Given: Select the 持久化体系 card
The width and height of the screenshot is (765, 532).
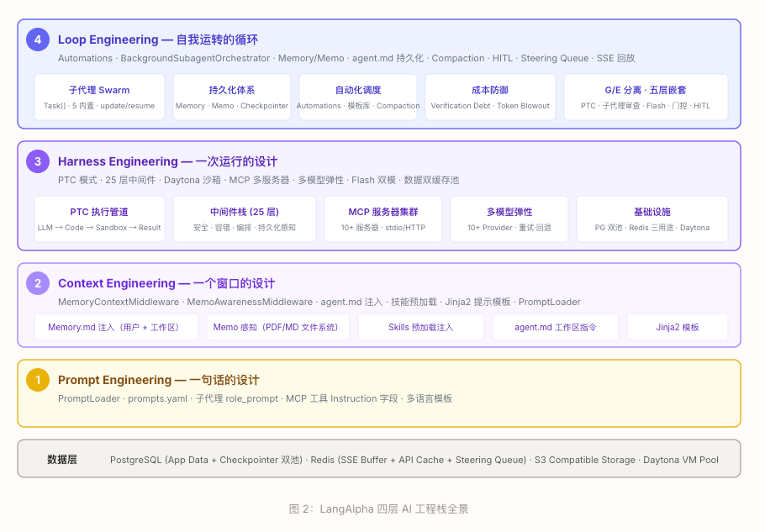Looking at the screenshot, I should [232, 97].
